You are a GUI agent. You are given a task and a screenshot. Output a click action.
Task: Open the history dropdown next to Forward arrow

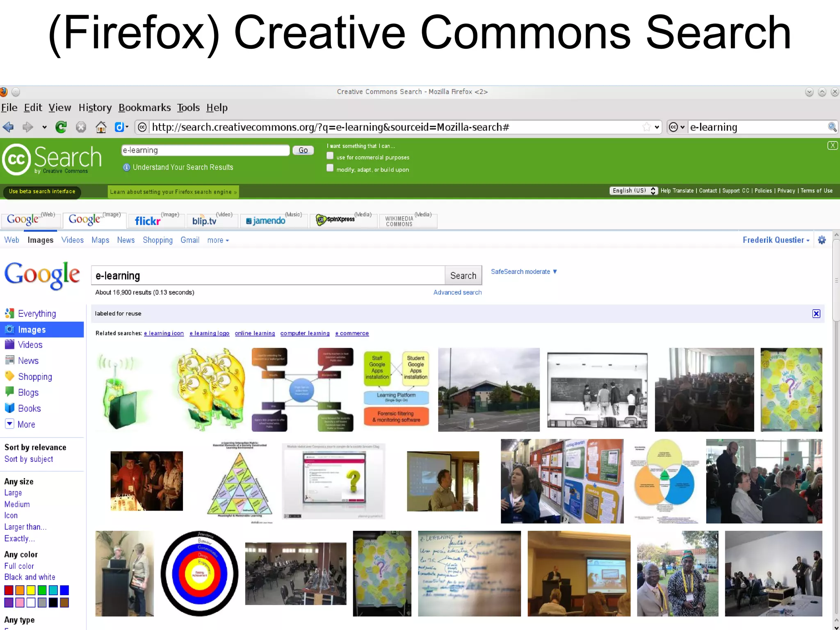pyautogui.click(x=44, y=127)
